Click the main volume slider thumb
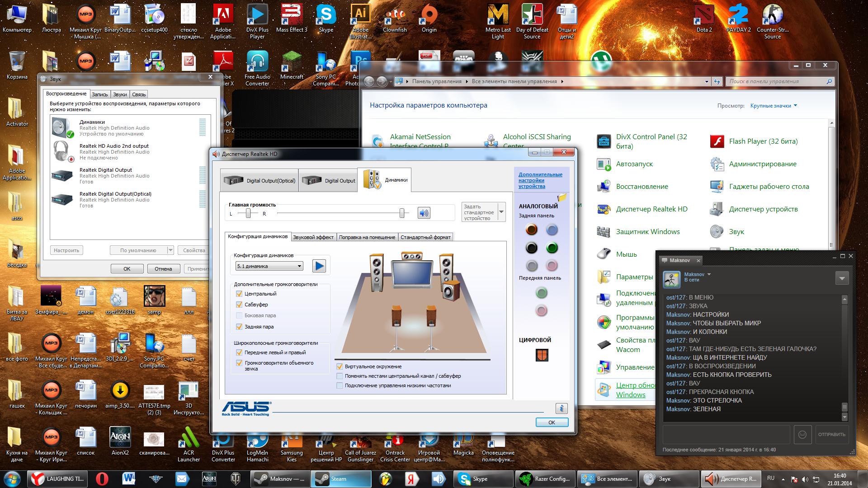 (x=402, y=213)
